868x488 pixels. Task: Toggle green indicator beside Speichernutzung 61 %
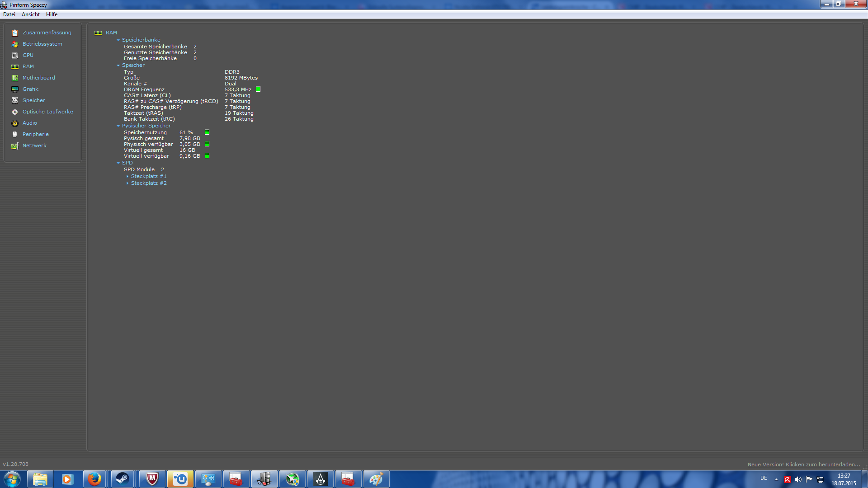[207, 132]
